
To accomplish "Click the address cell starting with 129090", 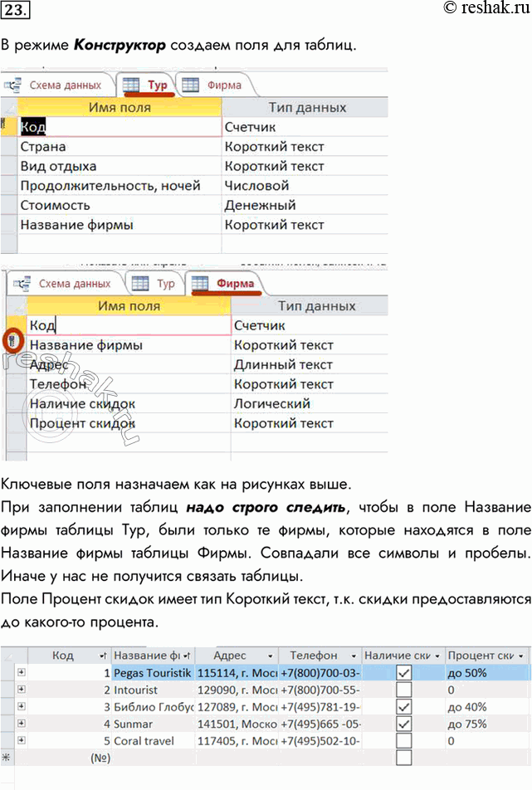I will click(x=237, y=690).
